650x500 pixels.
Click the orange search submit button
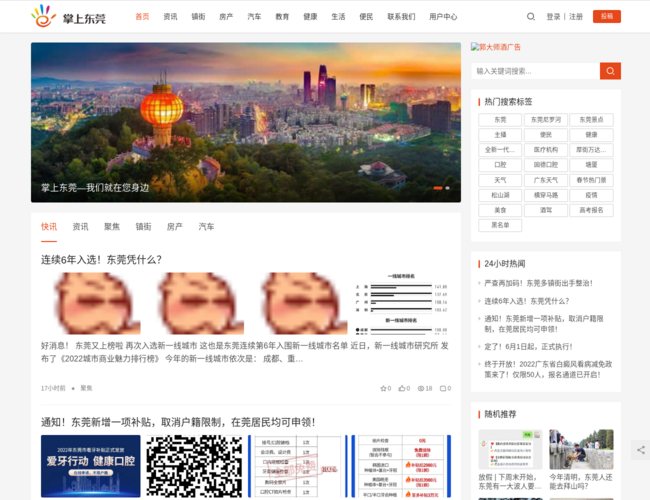click(610, 71)
